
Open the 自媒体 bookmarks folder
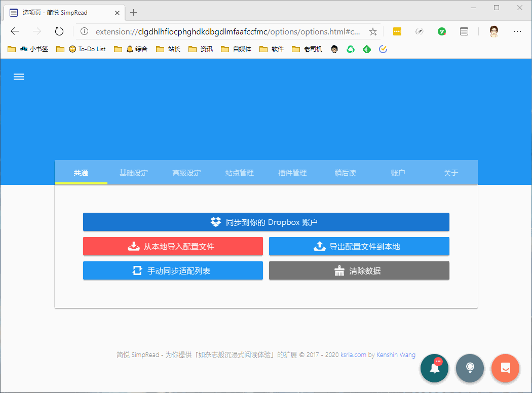pyautogui.click(x=236, y=49)
